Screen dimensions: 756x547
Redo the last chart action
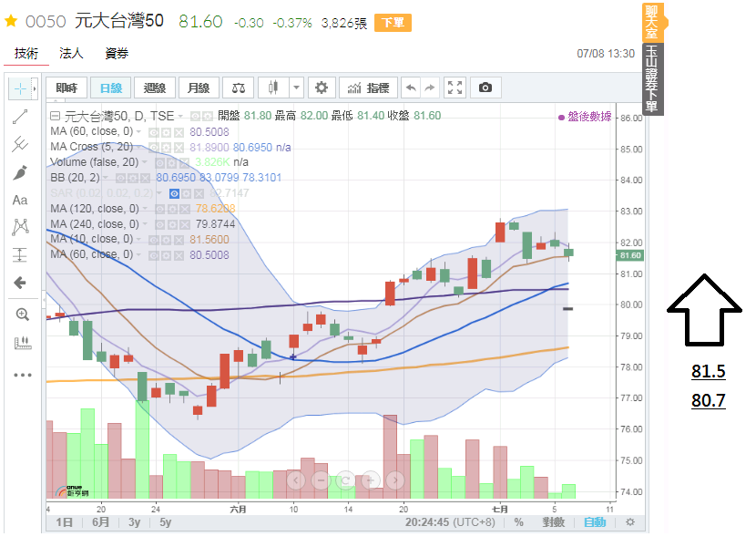click(x=430, y=88)
